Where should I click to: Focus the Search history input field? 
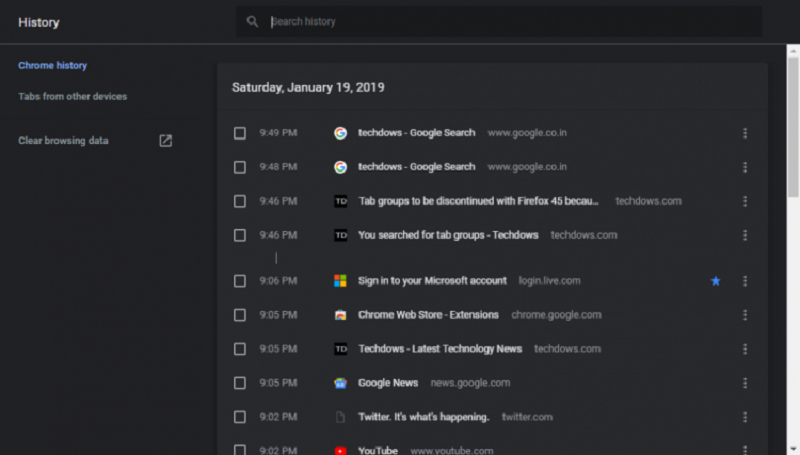point(500,22)
